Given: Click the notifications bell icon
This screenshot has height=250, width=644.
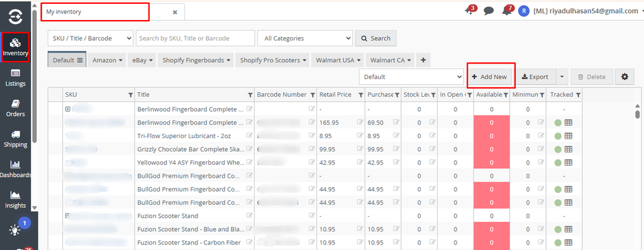Looking at the screenshot, I should pos(507,11).
